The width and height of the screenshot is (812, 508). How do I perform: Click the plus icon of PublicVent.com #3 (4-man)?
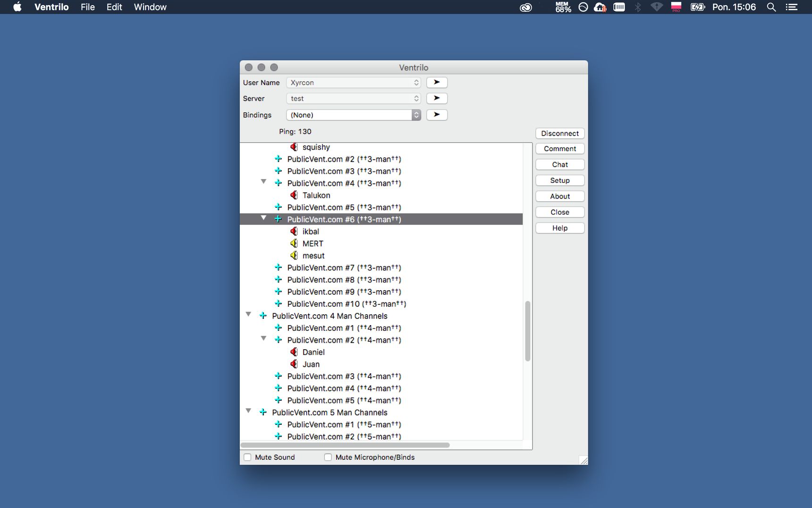click(x=278, y=376)
